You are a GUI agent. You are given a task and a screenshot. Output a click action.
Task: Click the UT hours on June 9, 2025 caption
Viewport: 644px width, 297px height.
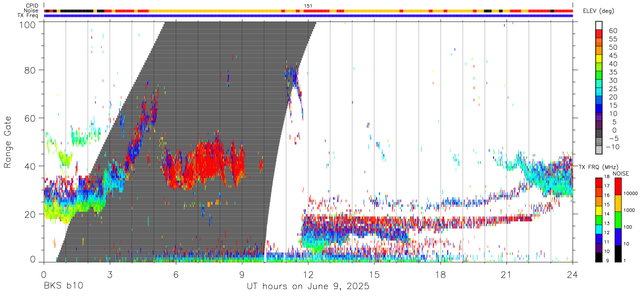click(308, 287)
